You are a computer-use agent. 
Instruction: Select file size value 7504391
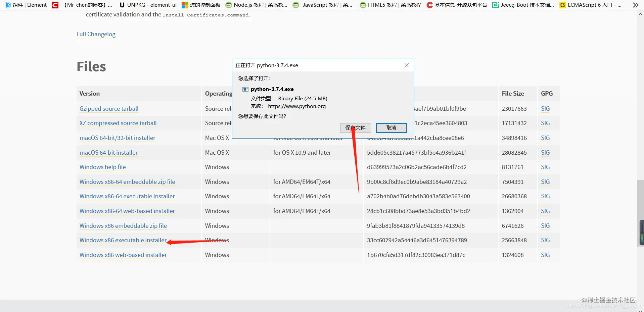[513, 182]
